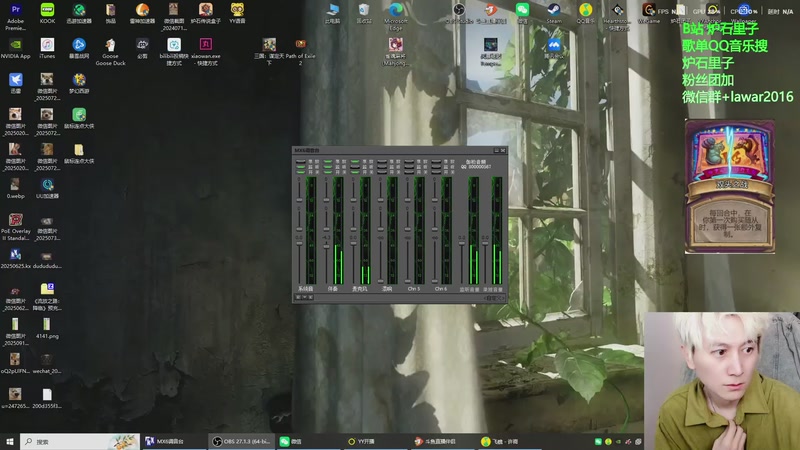This screenshot has width=800, height=450.
Task: Toggle bottom switch of Chn 6 channel
Action: tap(436, 171)
